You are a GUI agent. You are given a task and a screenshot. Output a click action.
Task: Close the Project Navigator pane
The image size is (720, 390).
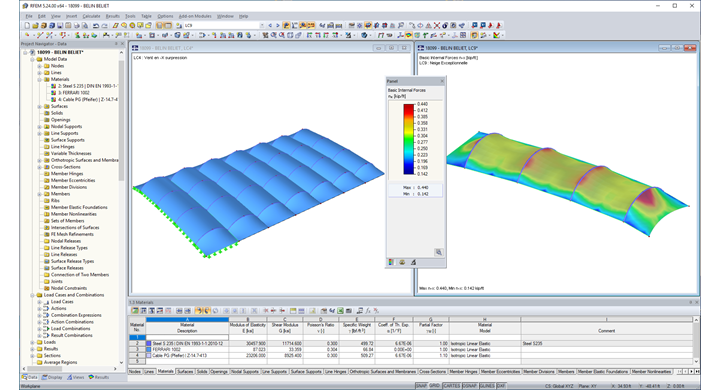[x=122, y=44]
